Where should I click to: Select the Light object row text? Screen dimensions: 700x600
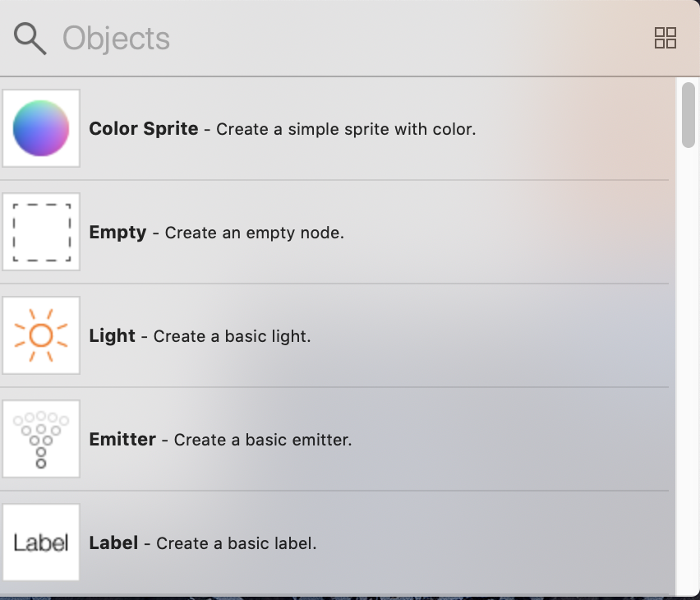[200, 336]
